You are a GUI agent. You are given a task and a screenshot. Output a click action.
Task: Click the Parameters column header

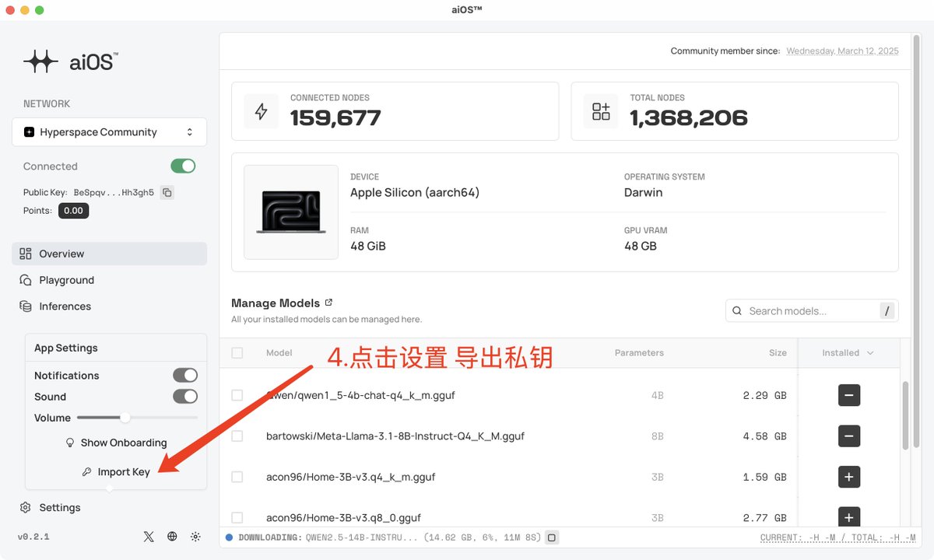click(639, 353)
